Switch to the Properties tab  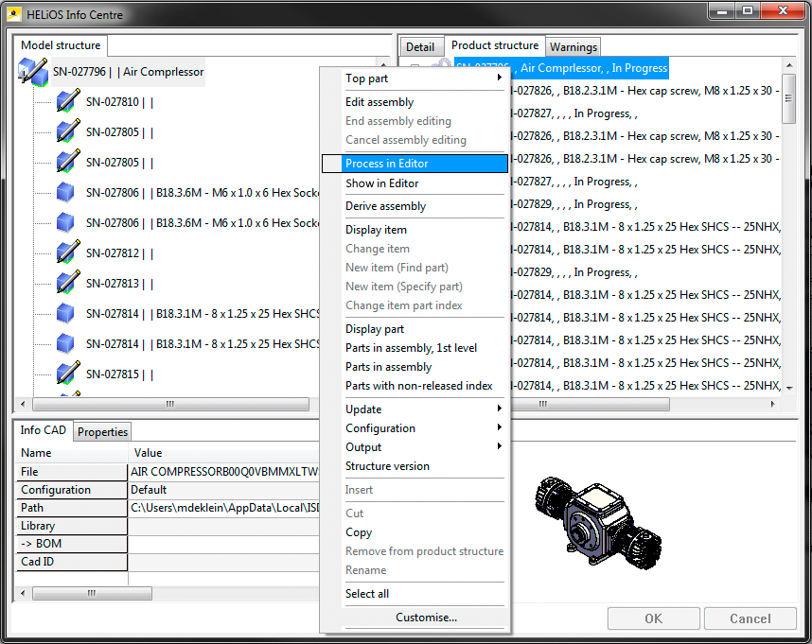[x=102, y=432]
